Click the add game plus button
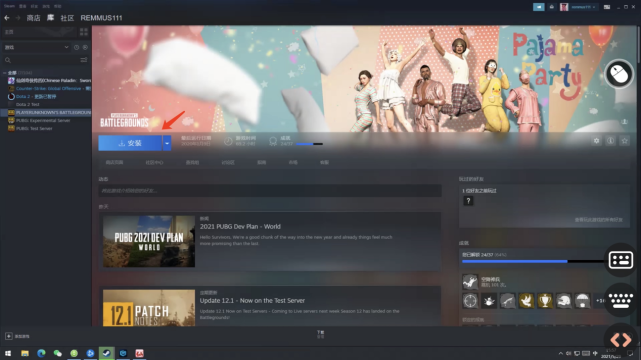Image resolution: width=641 pixels, height=360 pixels. click(9, 336)
